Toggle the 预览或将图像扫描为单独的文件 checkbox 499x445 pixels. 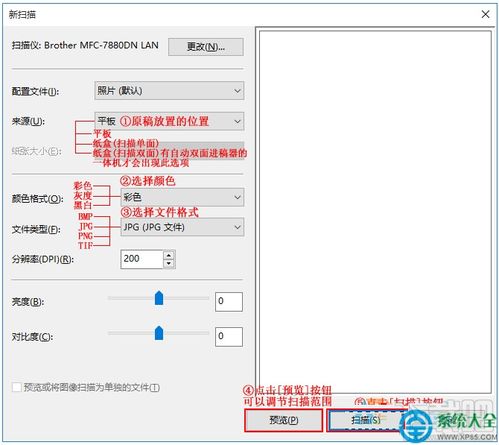(16, 387)
